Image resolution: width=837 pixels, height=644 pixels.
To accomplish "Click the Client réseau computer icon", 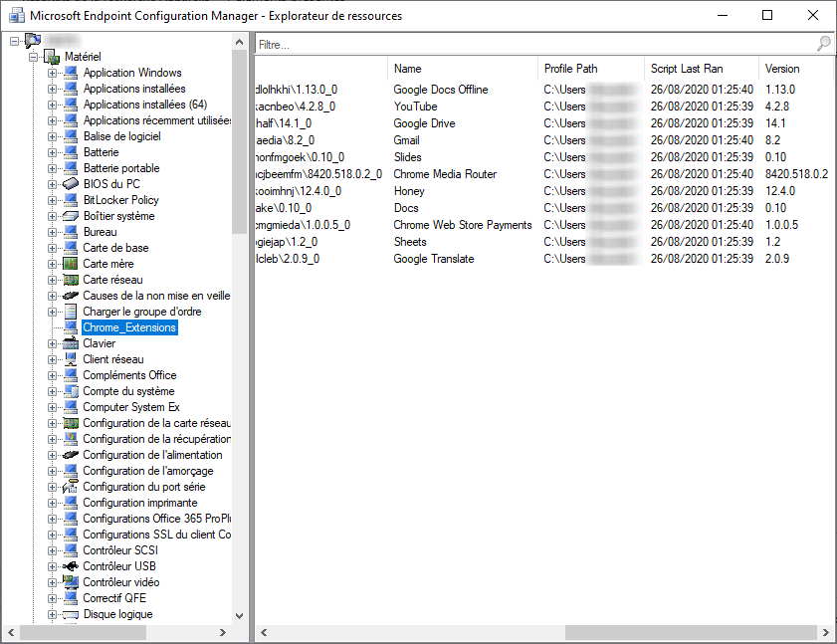I will (71, 359).
